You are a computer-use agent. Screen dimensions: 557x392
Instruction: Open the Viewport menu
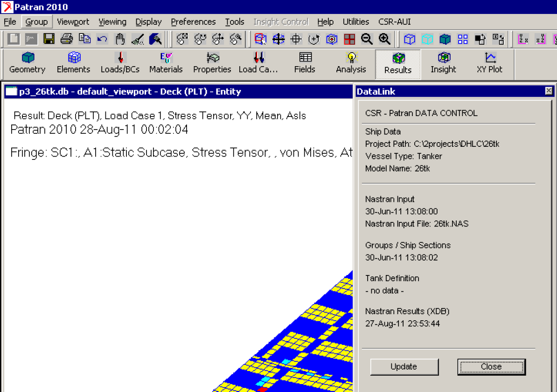[73, 21]
